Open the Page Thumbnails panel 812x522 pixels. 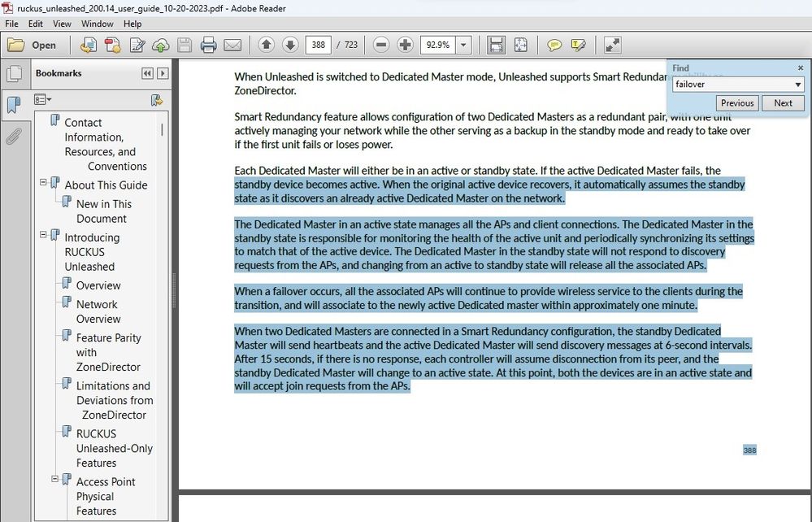pos(14,74)
